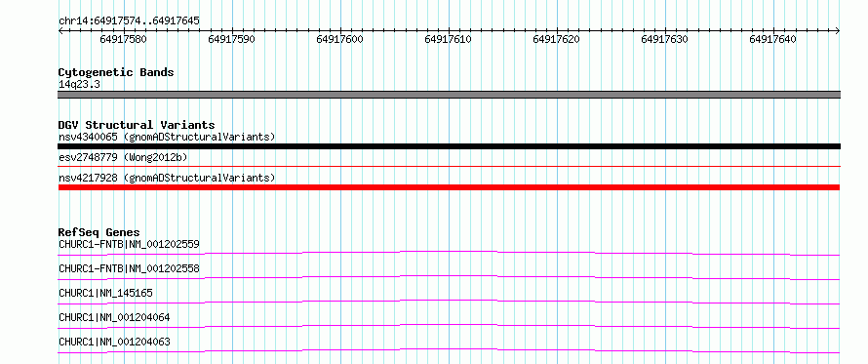Click ruler position label 64917620
Viewport: 868px width, 364px height.
coord(556,39)
